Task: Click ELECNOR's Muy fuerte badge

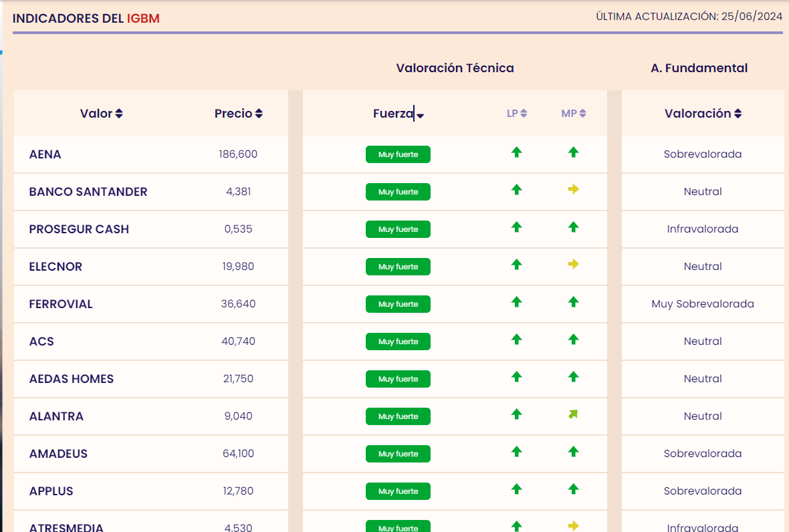Action: pos(398,267)
